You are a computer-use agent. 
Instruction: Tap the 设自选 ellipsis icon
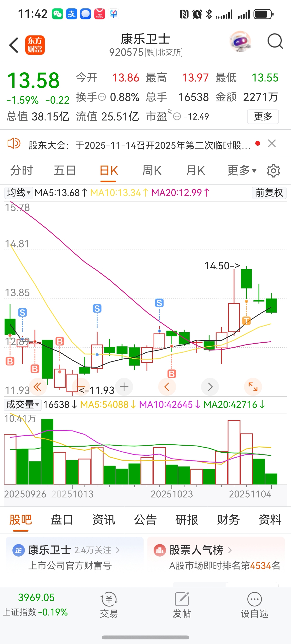(255, 599)
